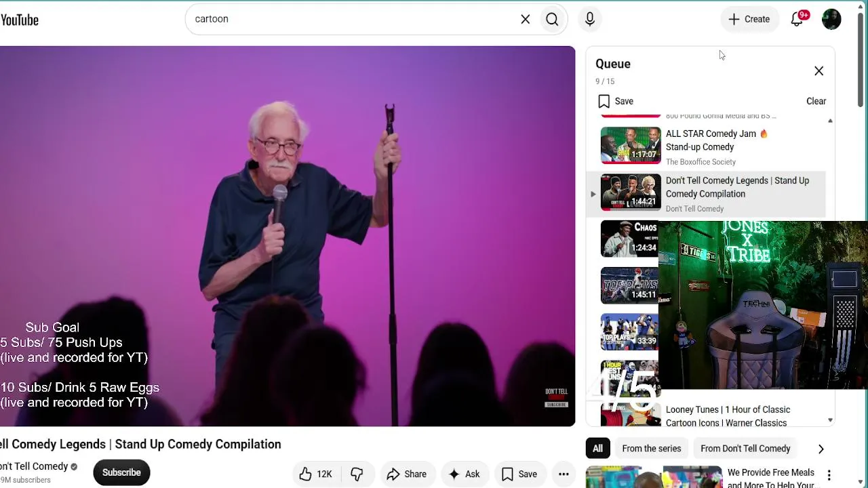Select From the series chip
Viewport: 868px width, 488px height.
[x=652, y=449]
